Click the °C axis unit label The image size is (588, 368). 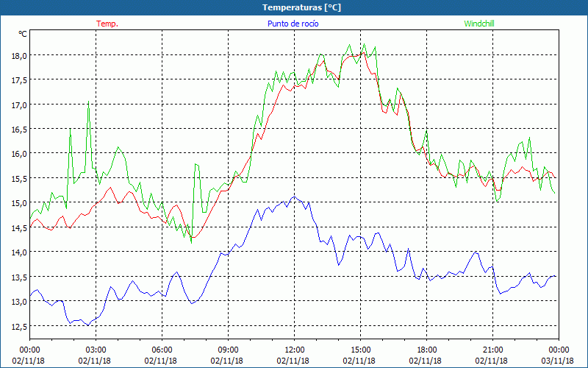[23, 34]
